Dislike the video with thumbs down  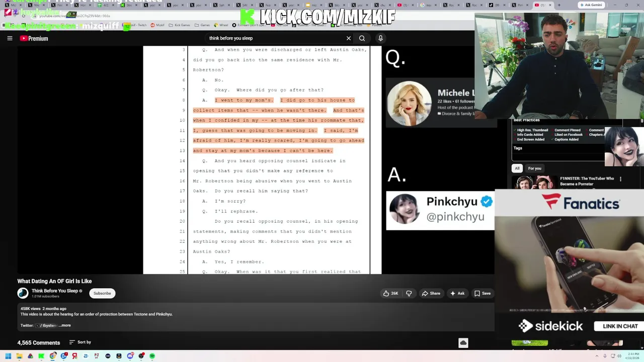point(409,293)
